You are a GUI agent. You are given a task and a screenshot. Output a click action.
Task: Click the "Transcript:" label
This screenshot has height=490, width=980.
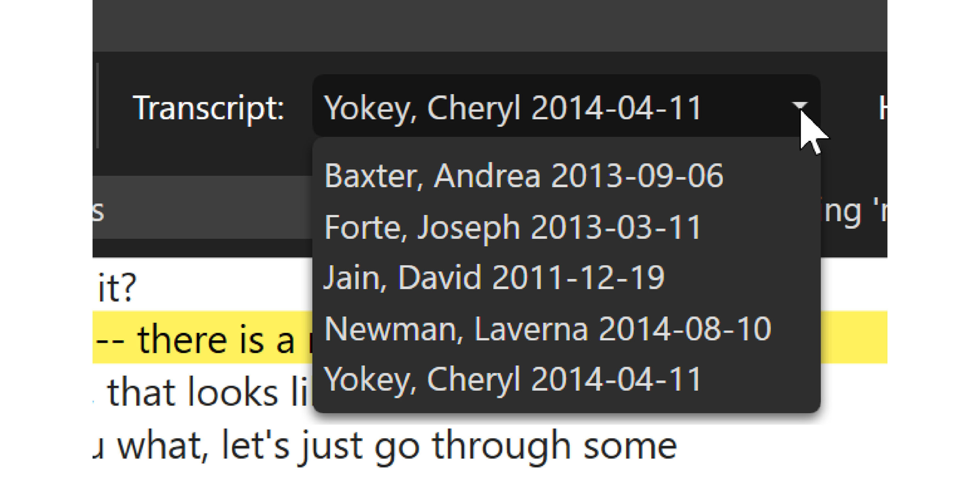coord(208,108)
